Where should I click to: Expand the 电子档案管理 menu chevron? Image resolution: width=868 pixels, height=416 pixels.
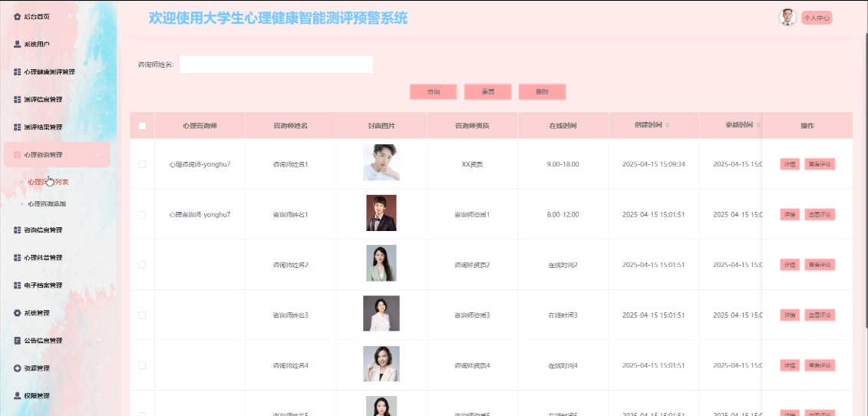tap(98, 286)
